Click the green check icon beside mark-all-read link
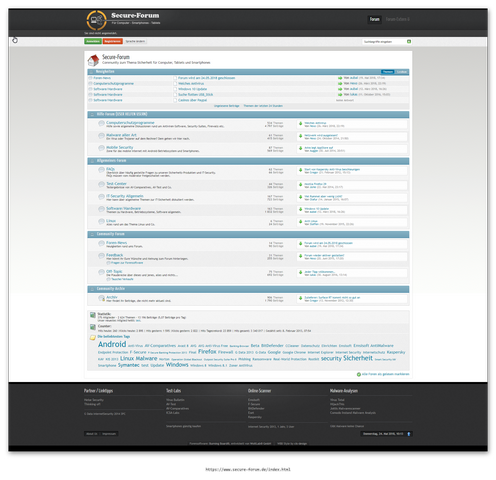Viewport: 496px width, 480px height. tap(359, 375)
